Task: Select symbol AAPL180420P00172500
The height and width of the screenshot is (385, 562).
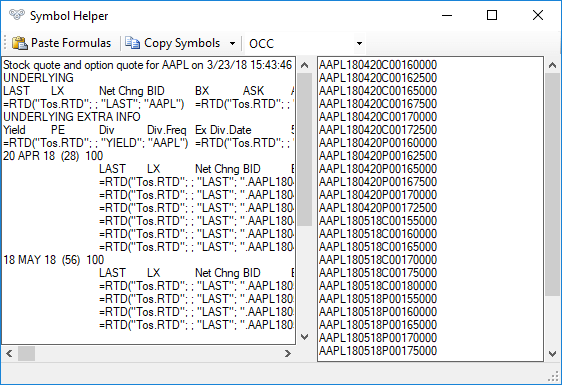Action: (378, 208)
